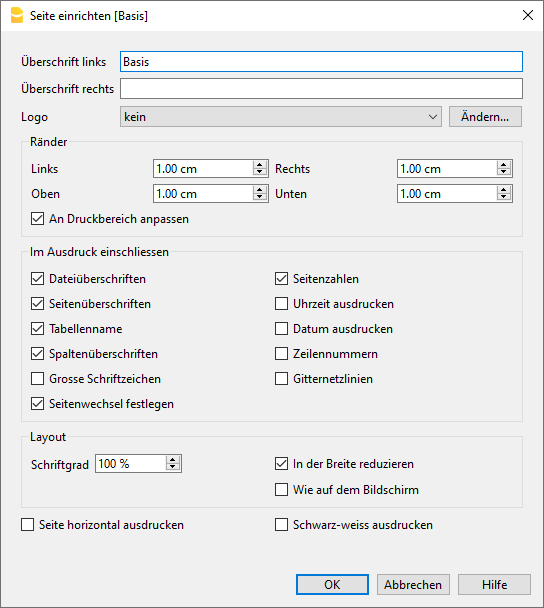Toggle the Seitenüberschriften checkbox
Viewport: 544px width, 608px height.
coord(38,304)
